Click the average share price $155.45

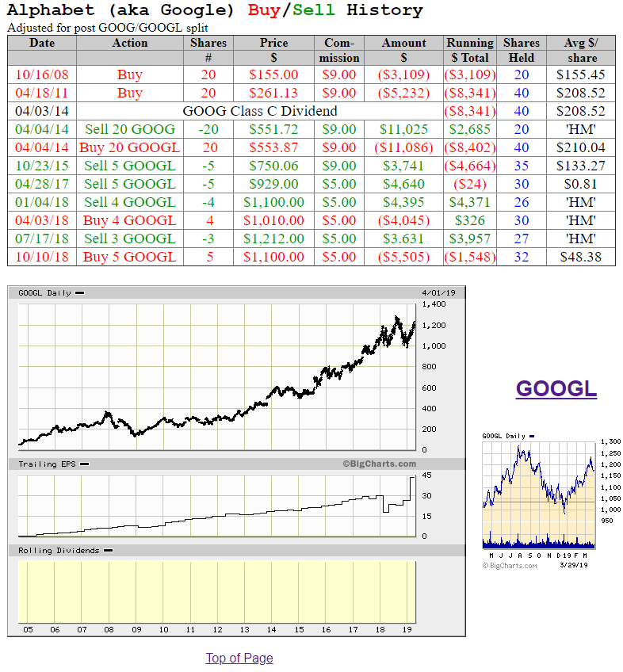tap(581, 74)
